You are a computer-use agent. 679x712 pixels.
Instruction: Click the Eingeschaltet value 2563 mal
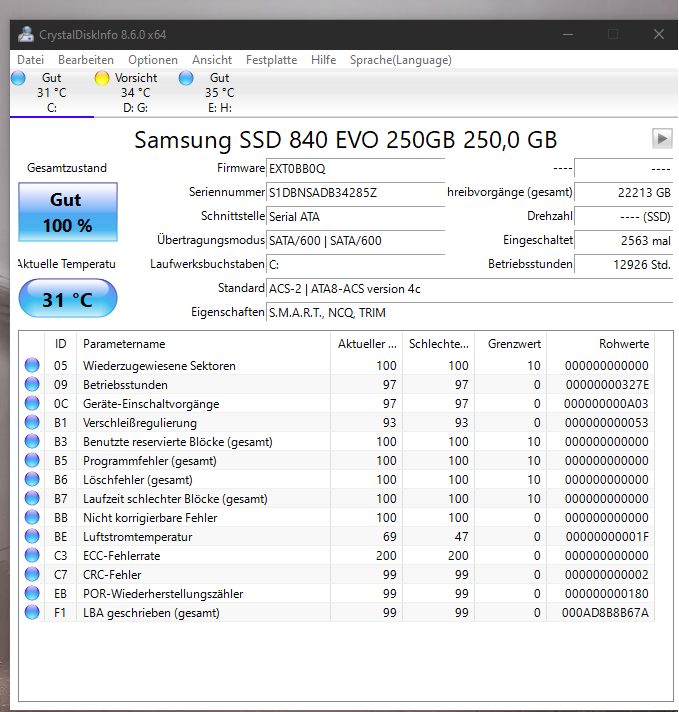click(x=623, y=241)
